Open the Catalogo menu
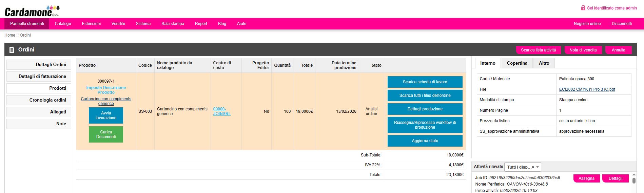This screenshot has width=644, height=193. click(63, 24)
